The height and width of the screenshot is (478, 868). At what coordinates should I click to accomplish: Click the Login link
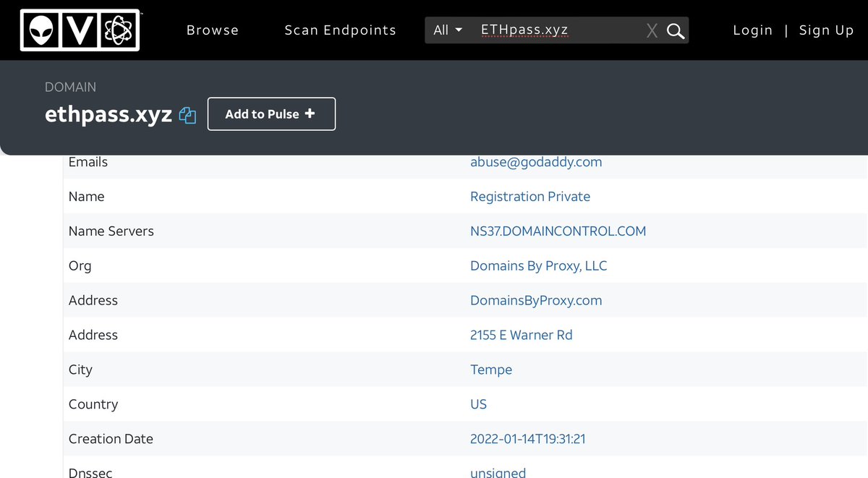(752, 30)
